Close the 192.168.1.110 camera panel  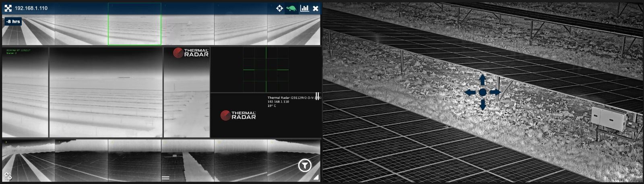click(x=316, y=8)
